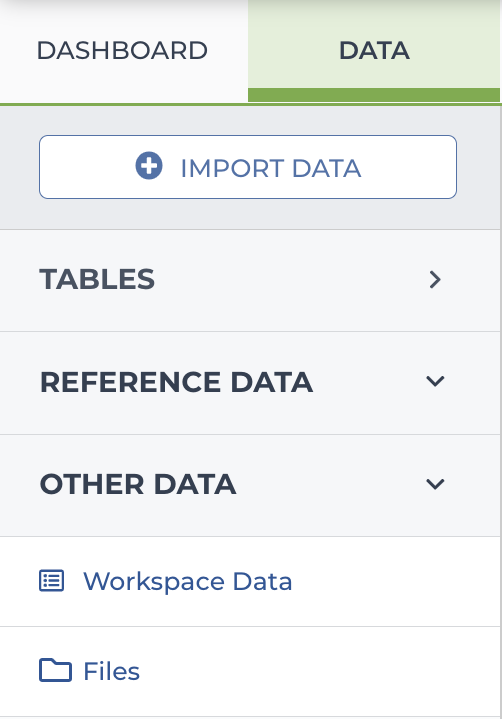Click the plus circle icon on Import Data
The height and width of the screenshot is (719, 502).
point(149,166)
